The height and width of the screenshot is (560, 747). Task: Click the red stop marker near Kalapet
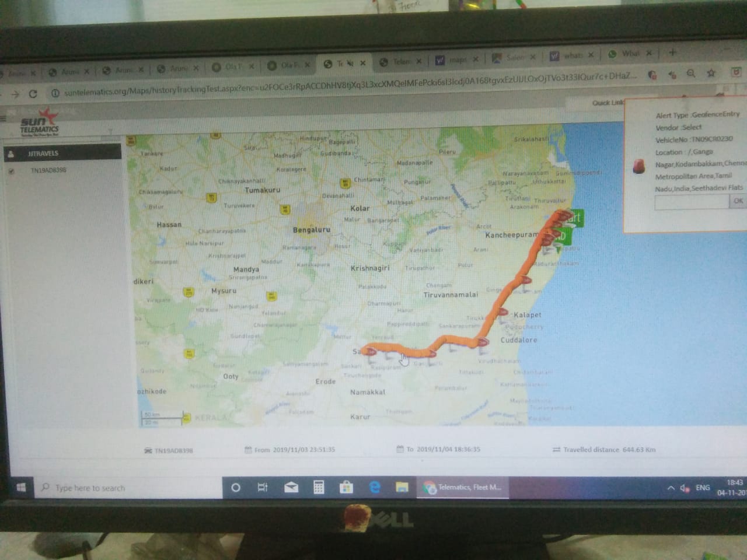click(x=503, y=312)
